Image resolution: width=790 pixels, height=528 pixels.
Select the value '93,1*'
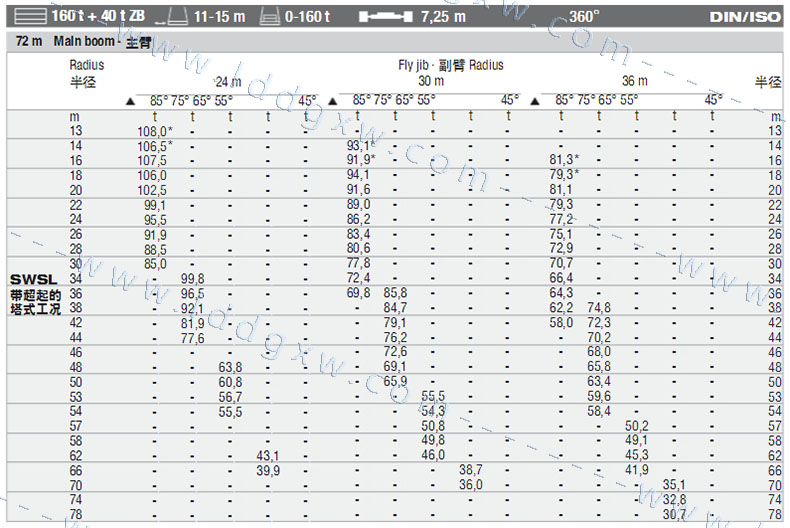click(360, 146)
